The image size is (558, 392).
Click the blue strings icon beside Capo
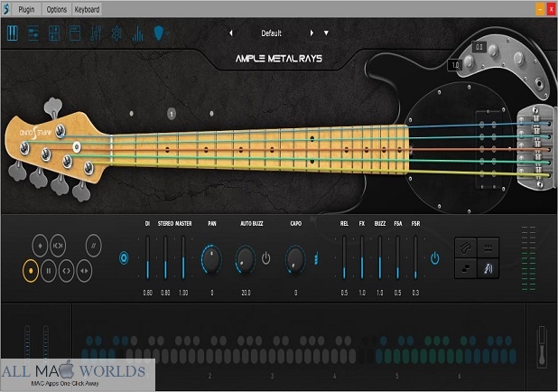click(x=316, y=259)
